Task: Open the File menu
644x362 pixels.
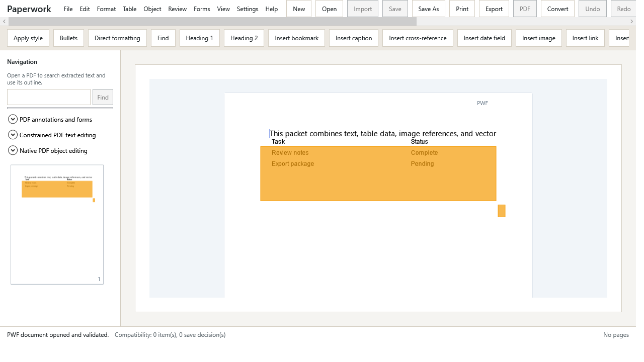Action: (x=68, y=9)
